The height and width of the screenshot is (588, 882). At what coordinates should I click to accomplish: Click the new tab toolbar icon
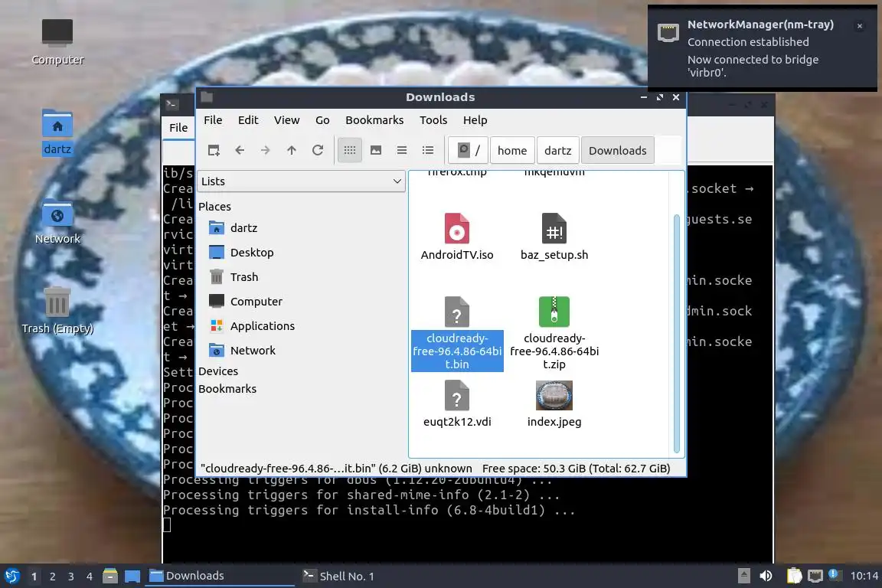click(214, 150)
